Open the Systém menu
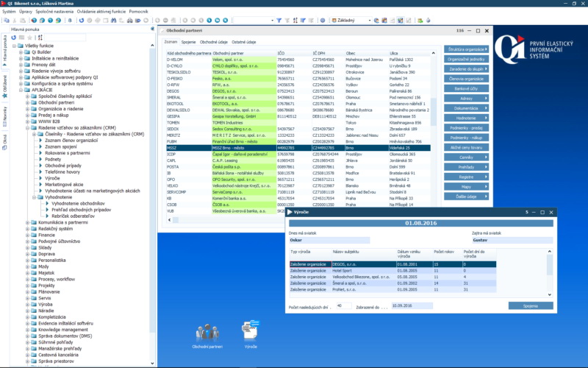The image size is (588, 368). point(9,12)
